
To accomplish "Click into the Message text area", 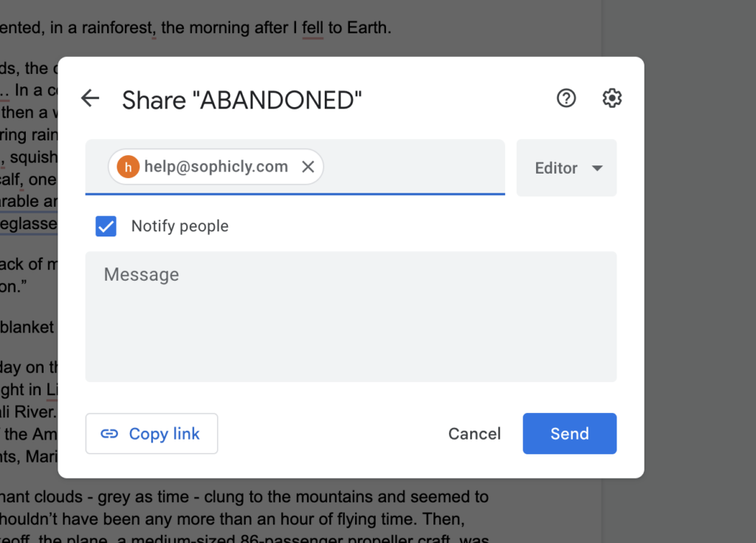I will (351, 317).
